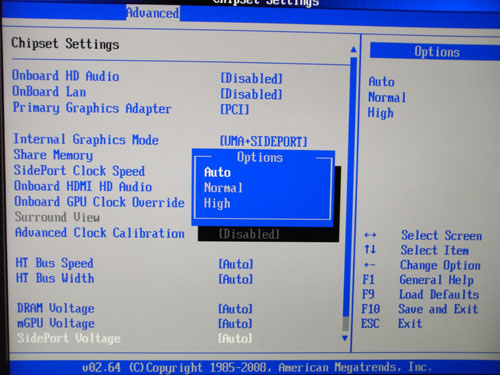This screenshot has width=500, height=375.
Task: Open HT Bus Width [Auto] value
Action: tap(236, 279)
